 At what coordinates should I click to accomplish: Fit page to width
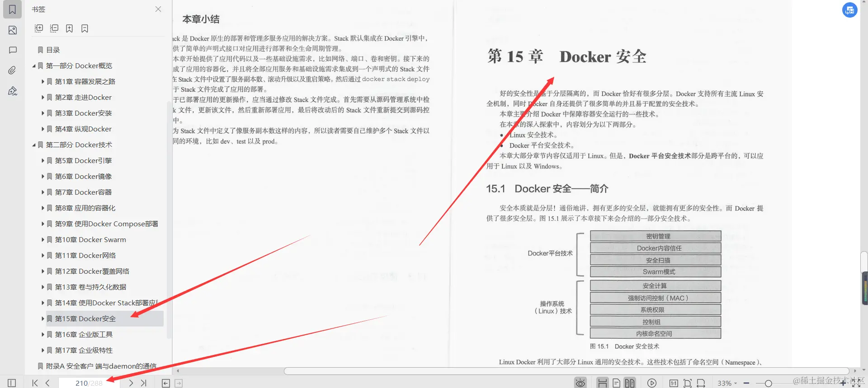click(x=701, y=383)
